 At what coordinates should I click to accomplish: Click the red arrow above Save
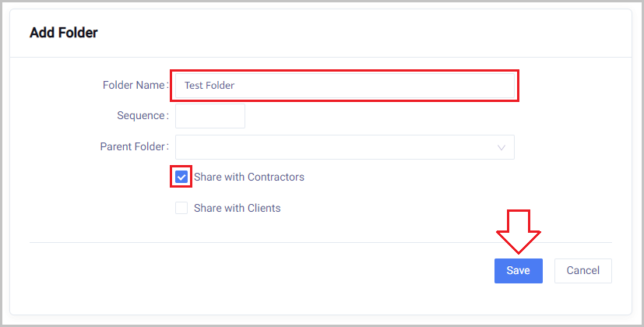pos(518,230)
